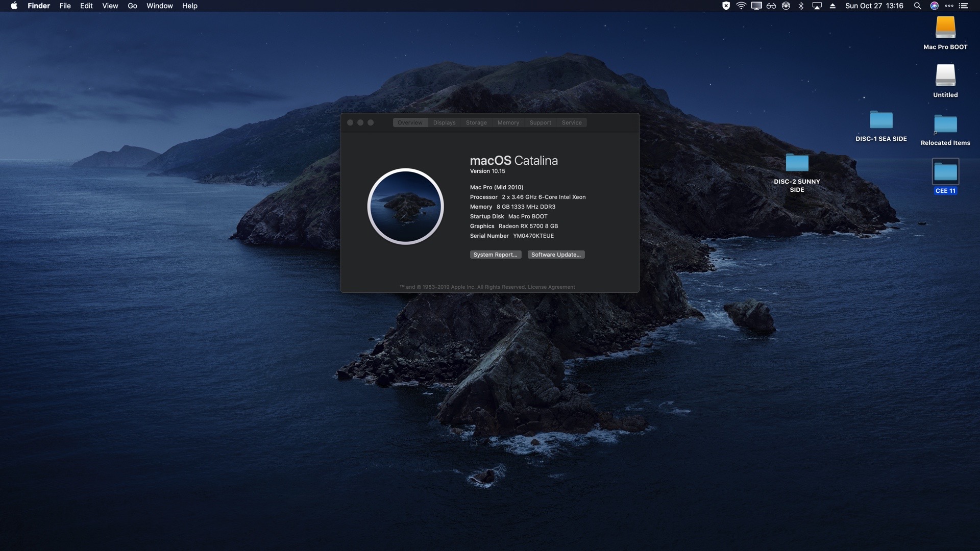
Task: Open the Go menu
Action: [x=132, y=6]
